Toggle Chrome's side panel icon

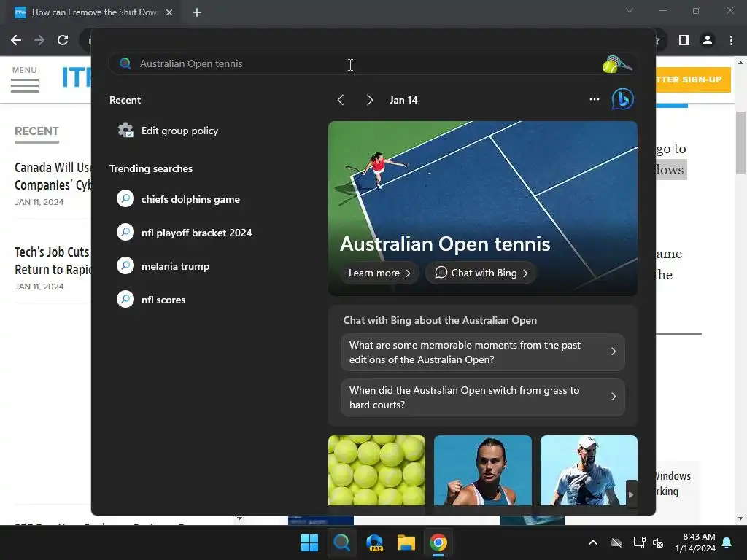[684, 40]
